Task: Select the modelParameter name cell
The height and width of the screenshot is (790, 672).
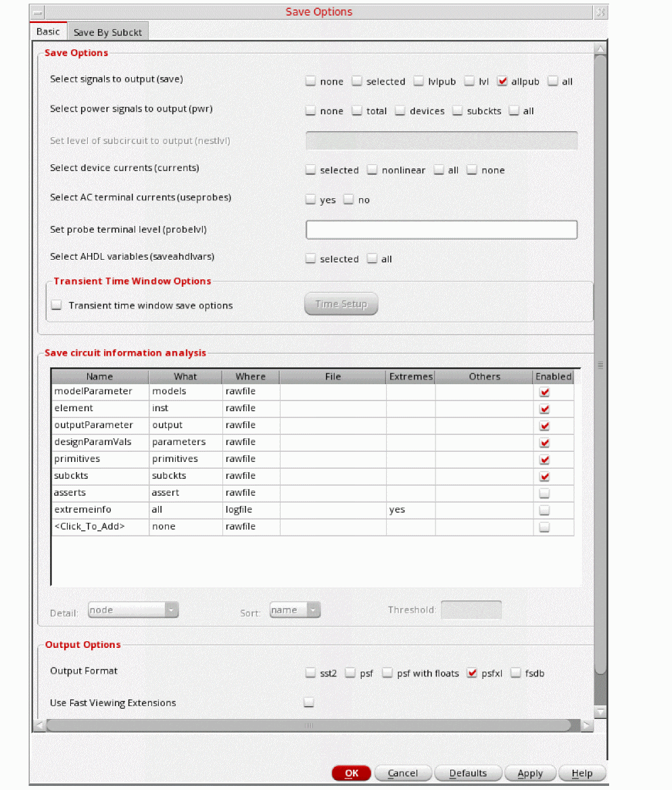Action: [100, 391]
